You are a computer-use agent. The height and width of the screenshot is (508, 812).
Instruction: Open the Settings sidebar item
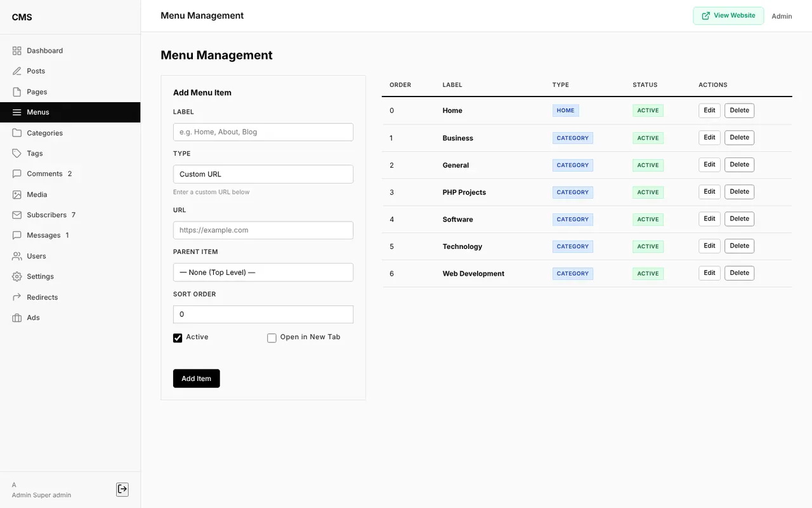tap(70, 277)
